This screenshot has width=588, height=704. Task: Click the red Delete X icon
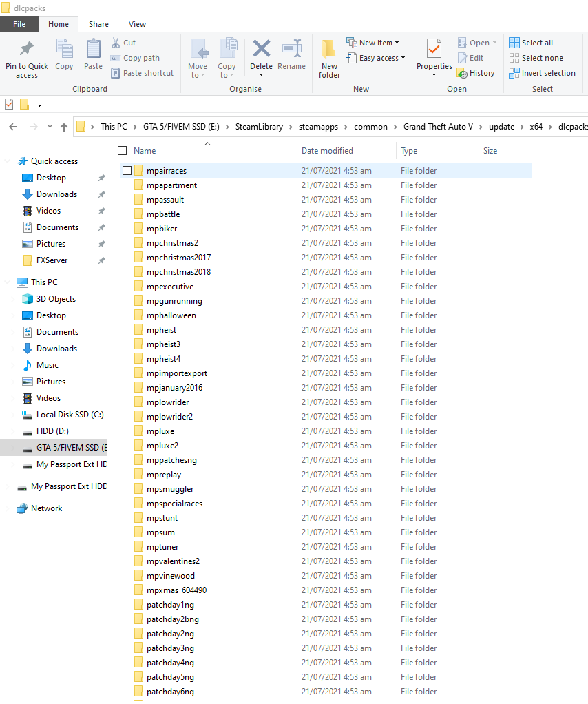click(261, 49)
